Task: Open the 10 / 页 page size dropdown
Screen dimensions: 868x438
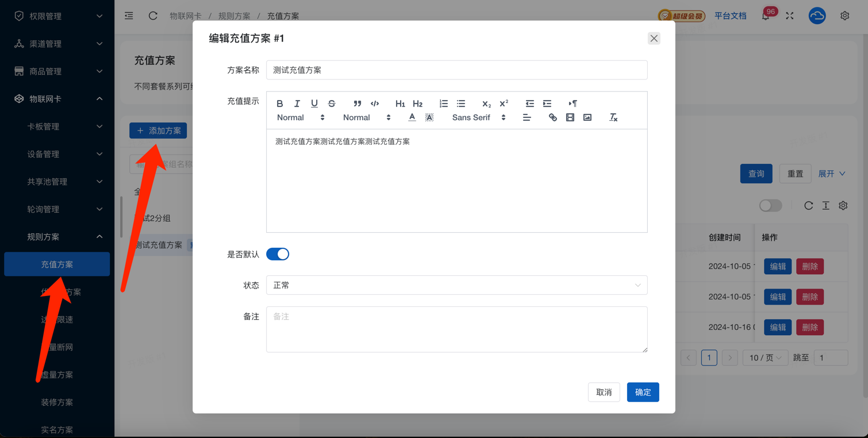Action: pyautogui.click(x=765, y=358)
